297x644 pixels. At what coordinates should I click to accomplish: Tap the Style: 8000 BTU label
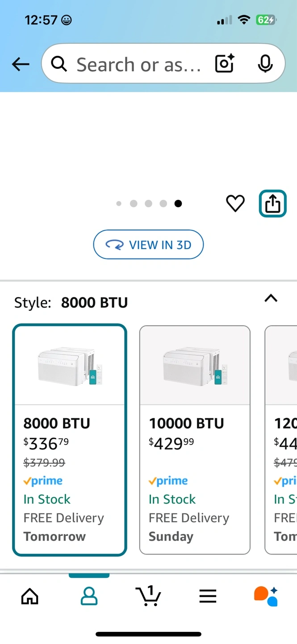[x=71, y=303]
